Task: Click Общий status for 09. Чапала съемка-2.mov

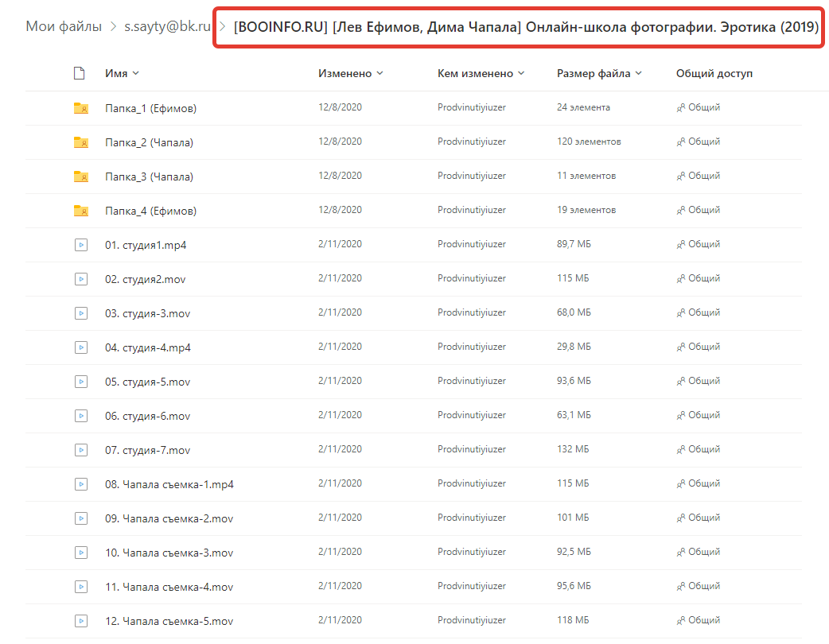Action: coord(704,518)
